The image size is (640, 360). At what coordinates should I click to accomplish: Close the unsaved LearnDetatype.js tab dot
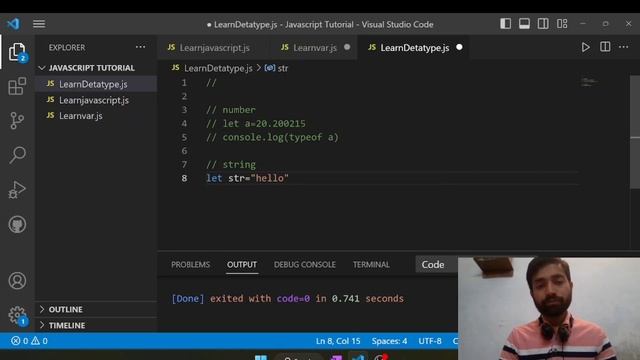pyautogui.click(x=459, y=47)
